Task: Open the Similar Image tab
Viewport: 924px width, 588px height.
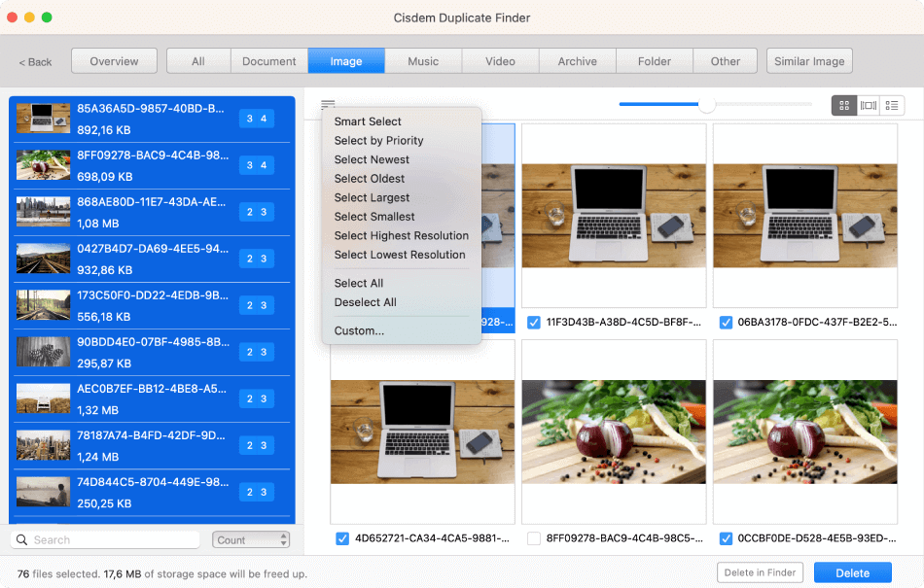Action: point(809,60)
